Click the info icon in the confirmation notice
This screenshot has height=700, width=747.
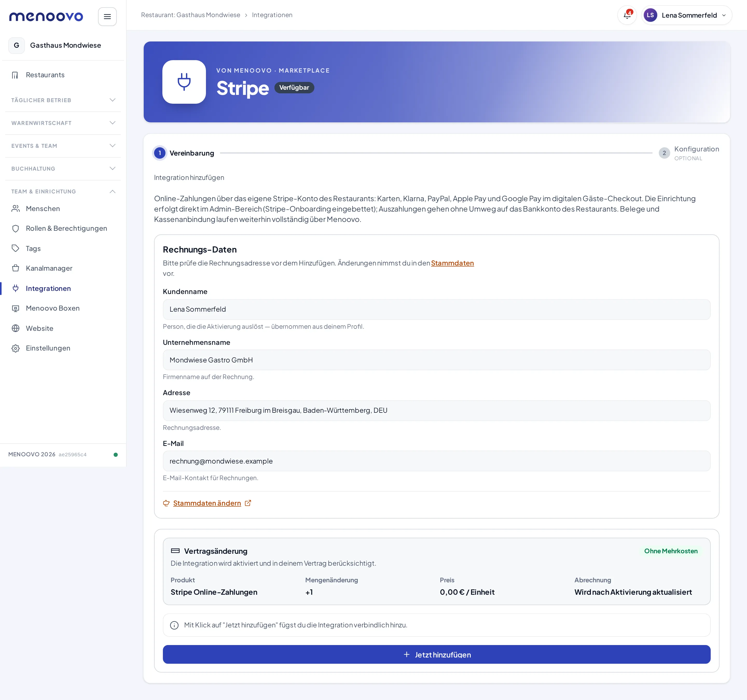tap(174, 625)
